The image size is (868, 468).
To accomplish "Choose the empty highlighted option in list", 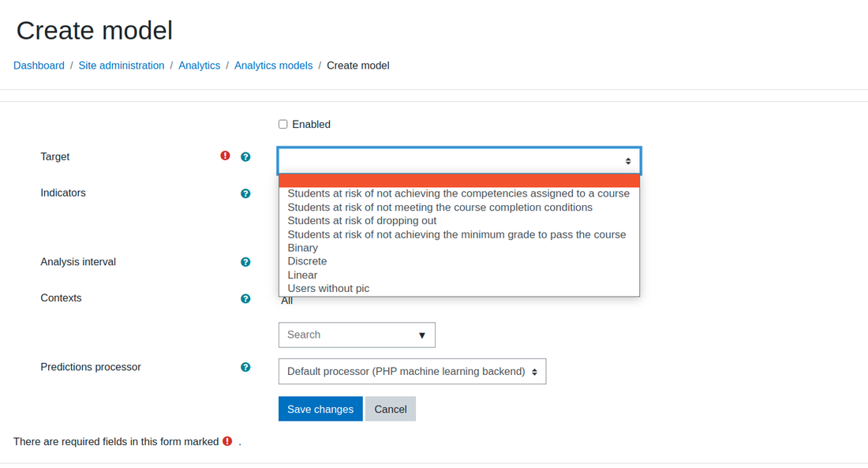I will pyautogui.click(x=459, y=181).
